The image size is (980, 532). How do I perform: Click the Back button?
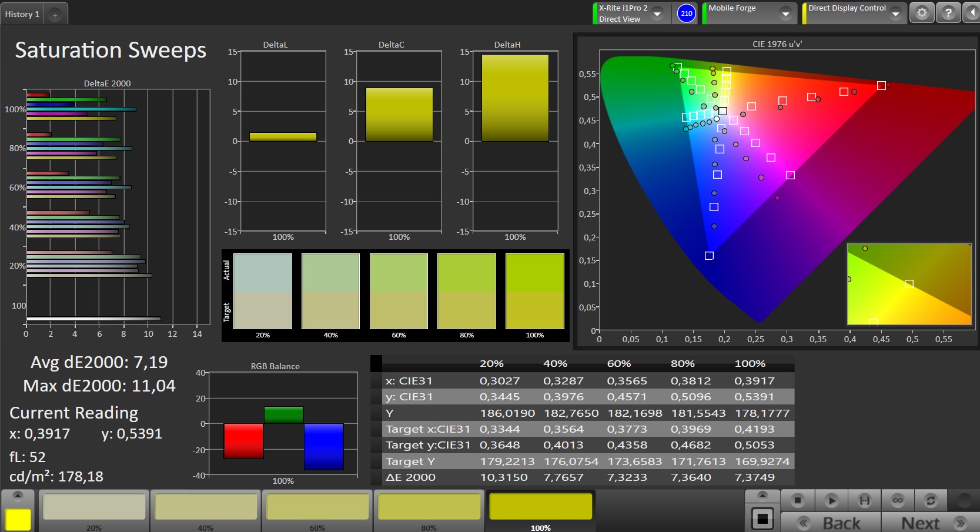831,523
